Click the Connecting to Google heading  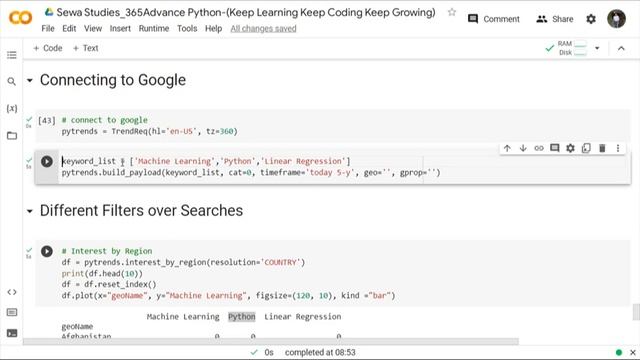point(113,80)
